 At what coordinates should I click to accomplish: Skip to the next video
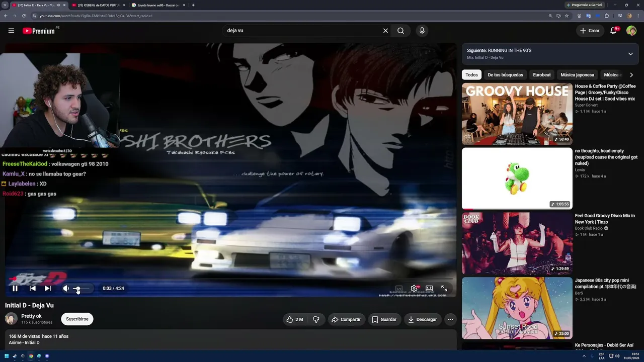click(x=47, y=288)
